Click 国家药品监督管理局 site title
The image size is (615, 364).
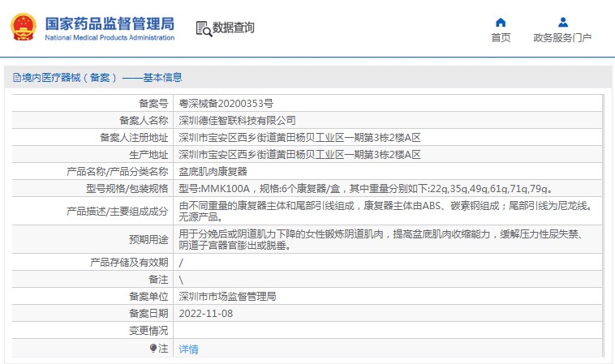110,24
